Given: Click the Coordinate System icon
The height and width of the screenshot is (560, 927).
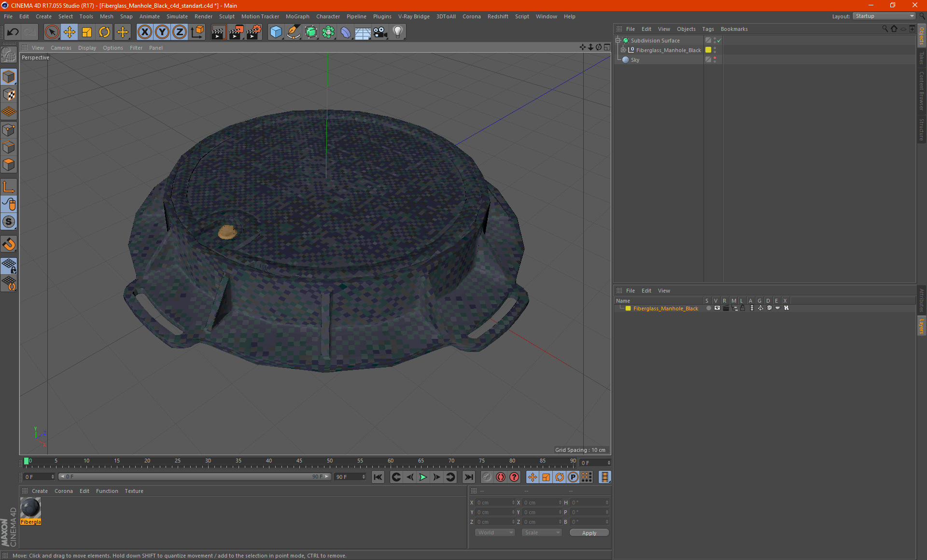Looking at the screenshot, I should tap(197, 32).
